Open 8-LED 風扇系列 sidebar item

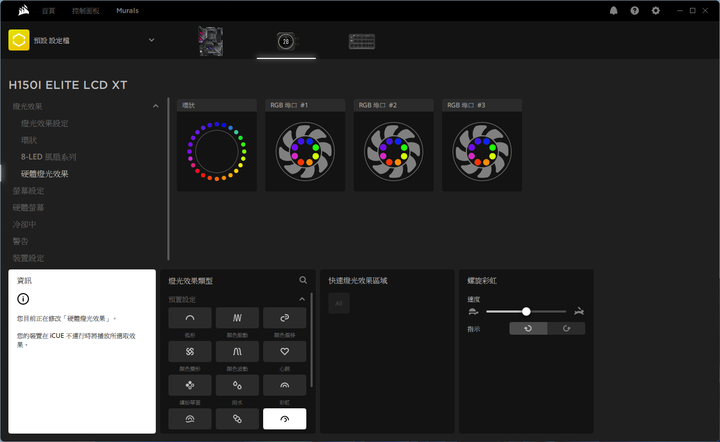click(48, 157)
